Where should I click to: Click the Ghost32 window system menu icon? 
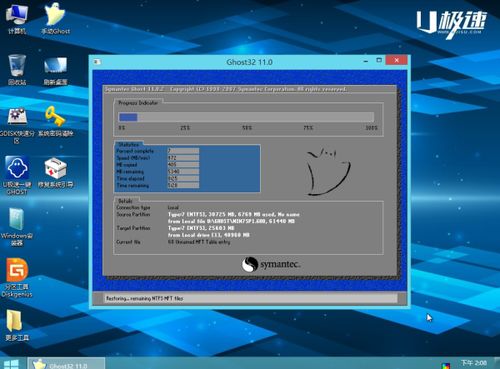pyautogui.click(x=97, y=62)
